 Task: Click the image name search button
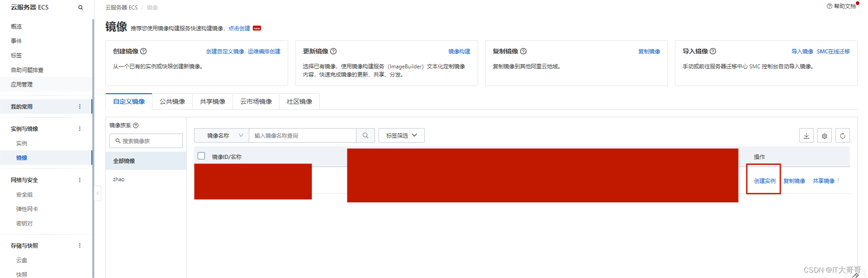(x=365, y=135)
